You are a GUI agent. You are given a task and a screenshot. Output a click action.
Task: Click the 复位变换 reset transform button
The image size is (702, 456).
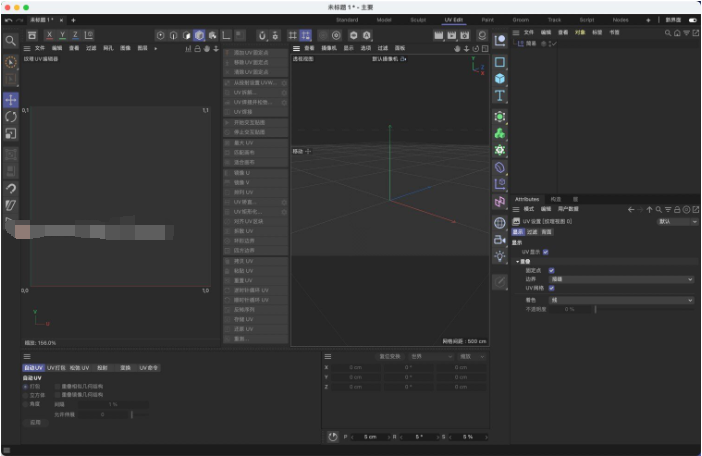pyautogui.click(x=390, y=357)
